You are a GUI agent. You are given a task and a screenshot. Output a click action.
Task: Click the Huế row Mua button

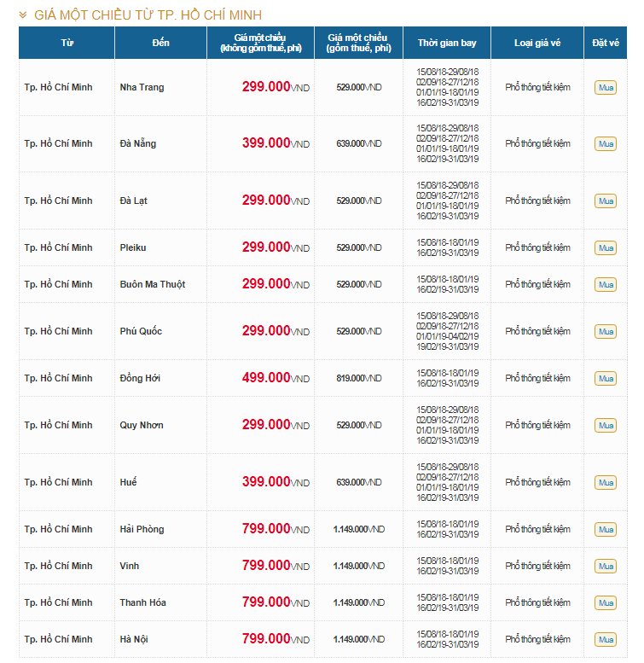click(606, 482)
